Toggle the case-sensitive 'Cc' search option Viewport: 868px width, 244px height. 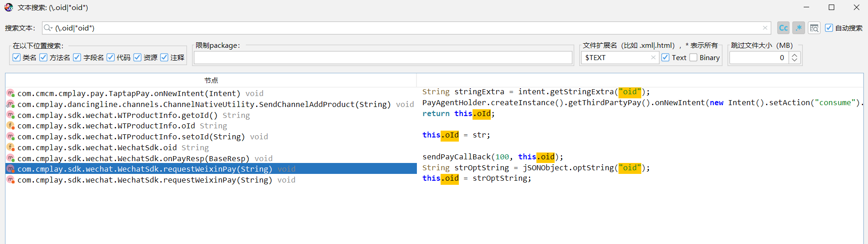point(783,28)
